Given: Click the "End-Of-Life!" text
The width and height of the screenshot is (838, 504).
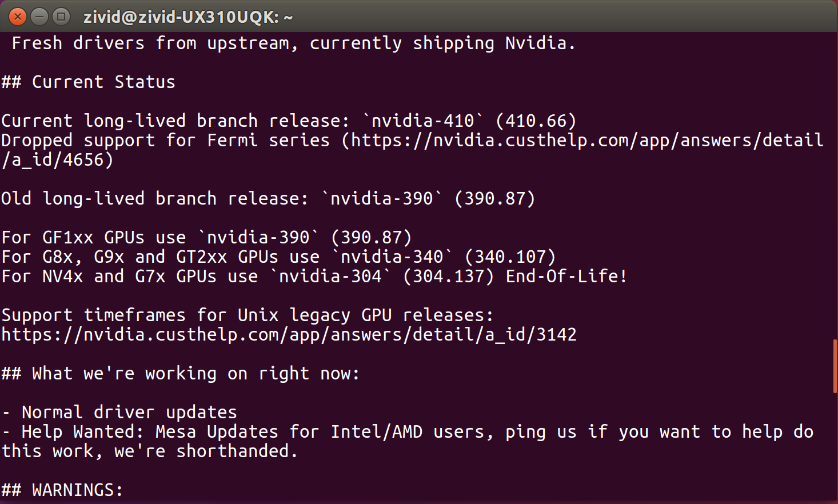Looking at the screenshot, I should click(x=566, y=277).
